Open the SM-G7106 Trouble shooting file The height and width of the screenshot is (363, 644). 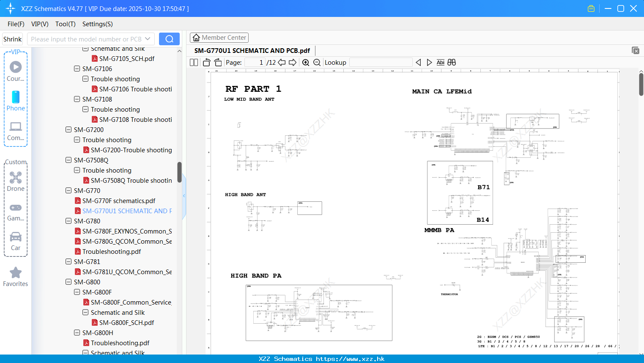coord(132,89)
